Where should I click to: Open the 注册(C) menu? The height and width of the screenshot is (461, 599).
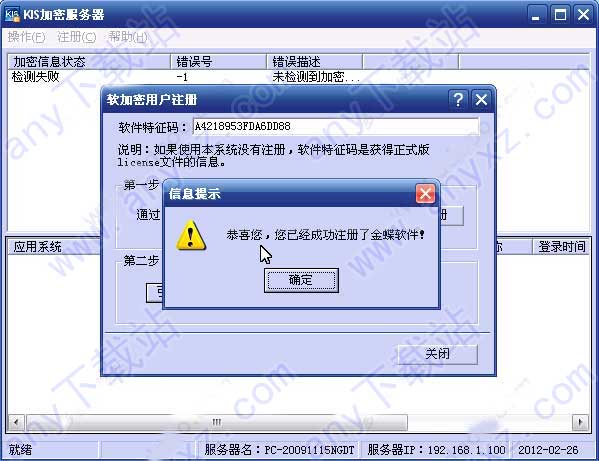(x=76, y=37)
